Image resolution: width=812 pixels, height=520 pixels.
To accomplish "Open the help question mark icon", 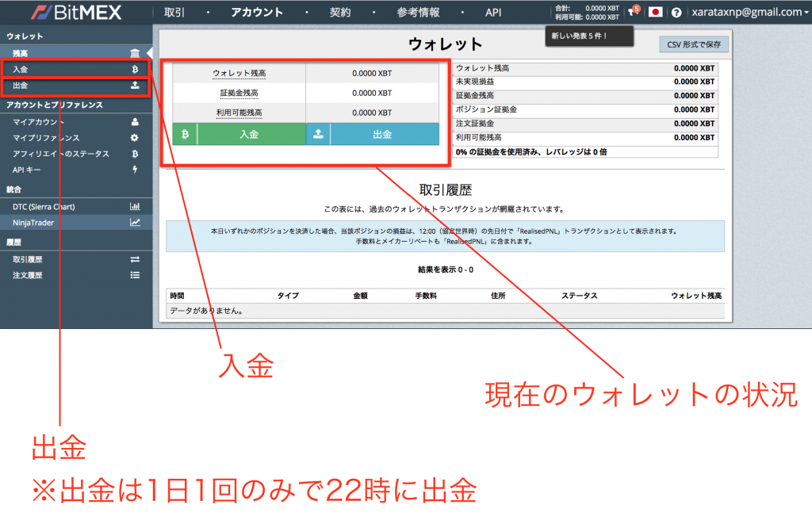I will [x=676, y=13].
